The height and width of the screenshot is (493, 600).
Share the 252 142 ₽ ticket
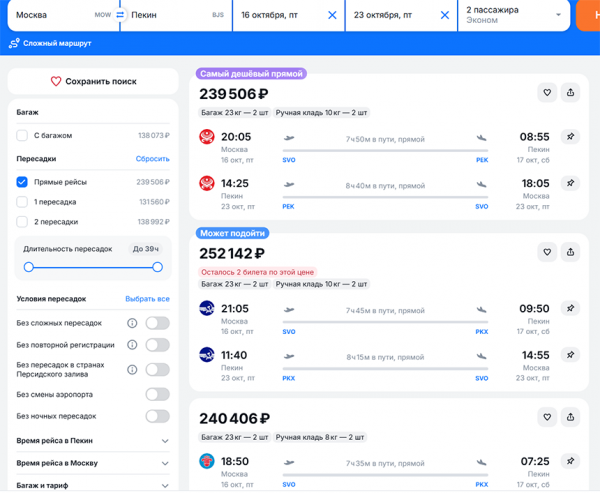tap(570, 252)
